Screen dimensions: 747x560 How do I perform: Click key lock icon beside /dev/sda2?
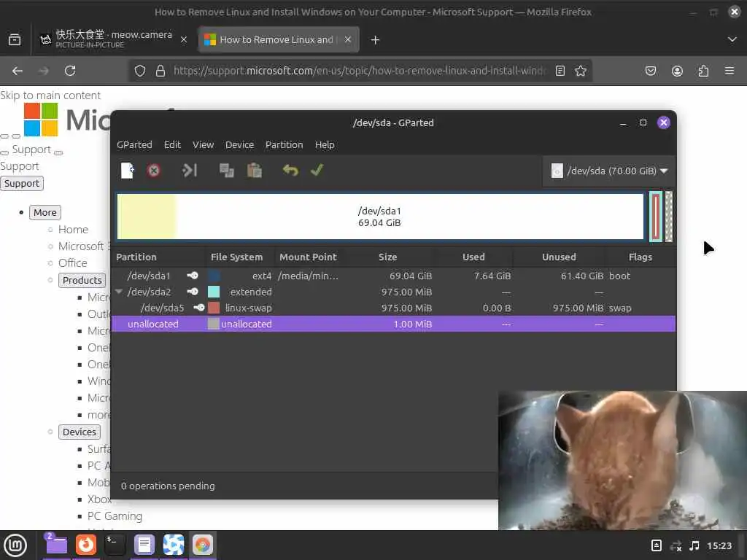(x=193, y=292)
